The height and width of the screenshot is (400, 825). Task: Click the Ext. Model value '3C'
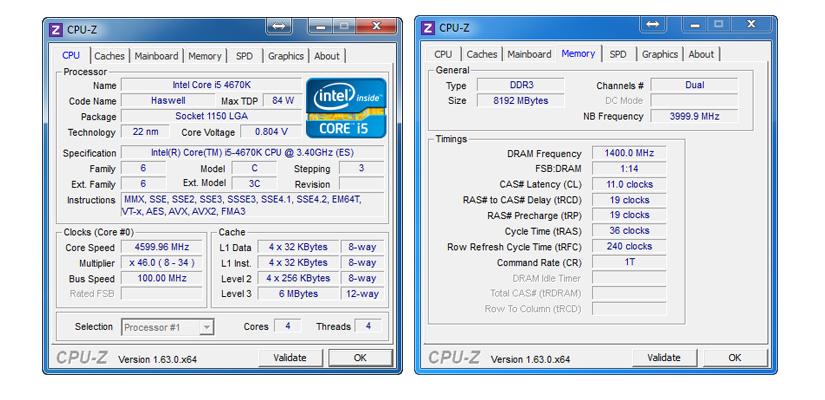coord(254,184)
